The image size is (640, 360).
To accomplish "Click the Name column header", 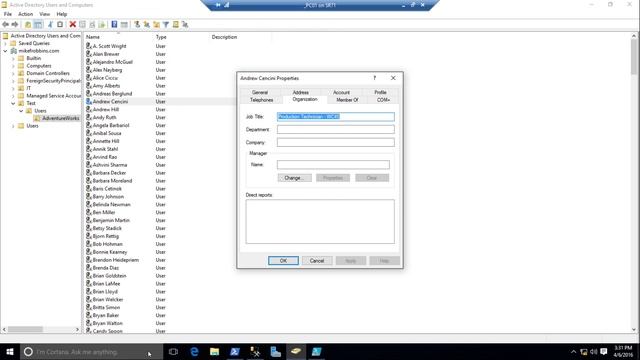I will pos(119,37).
